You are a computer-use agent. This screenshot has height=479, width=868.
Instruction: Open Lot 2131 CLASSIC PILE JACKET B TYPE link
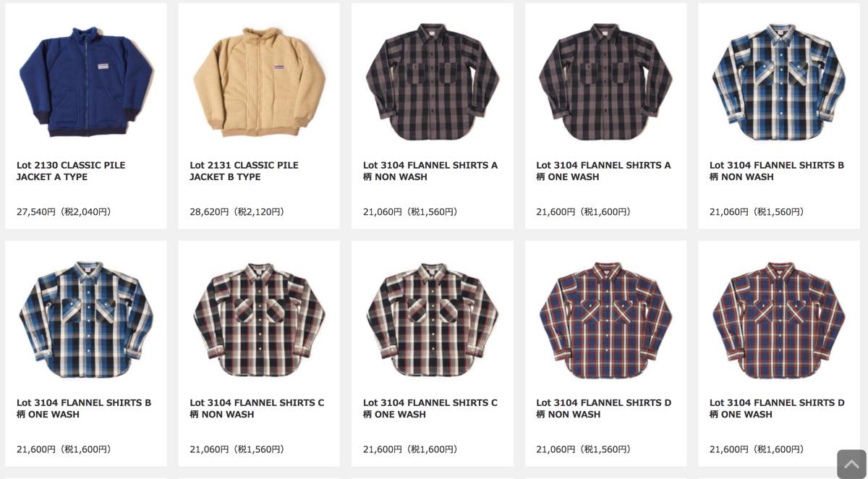[244, 171]
